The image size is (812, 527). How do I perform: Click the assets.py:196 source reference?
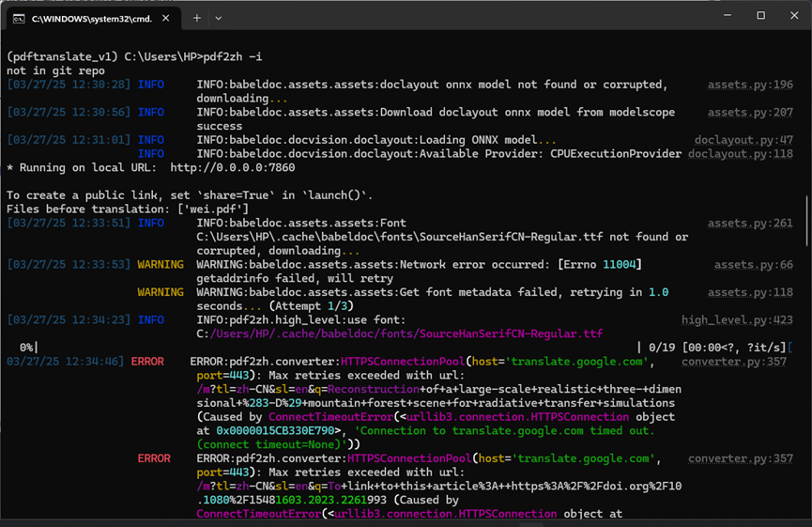(750, 85)
